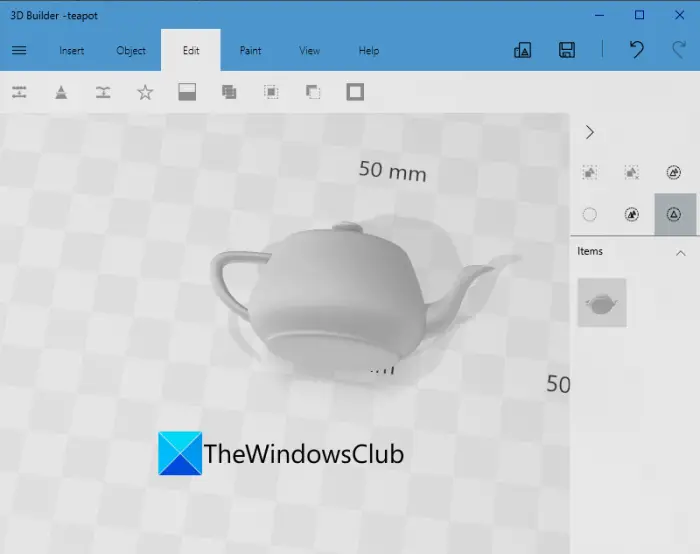Click the Subtract icon in Edit toolbar

tap(313, 92)
